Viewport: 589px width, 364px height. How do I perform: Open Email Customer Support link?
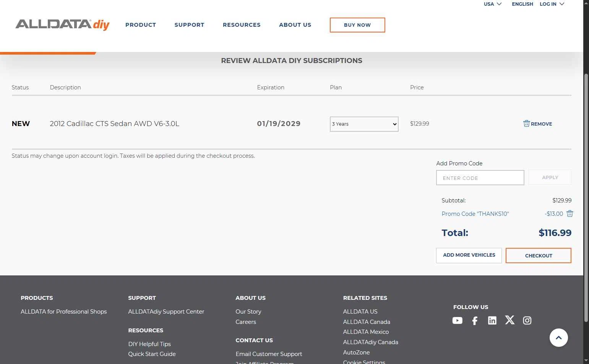pos(269,354)
